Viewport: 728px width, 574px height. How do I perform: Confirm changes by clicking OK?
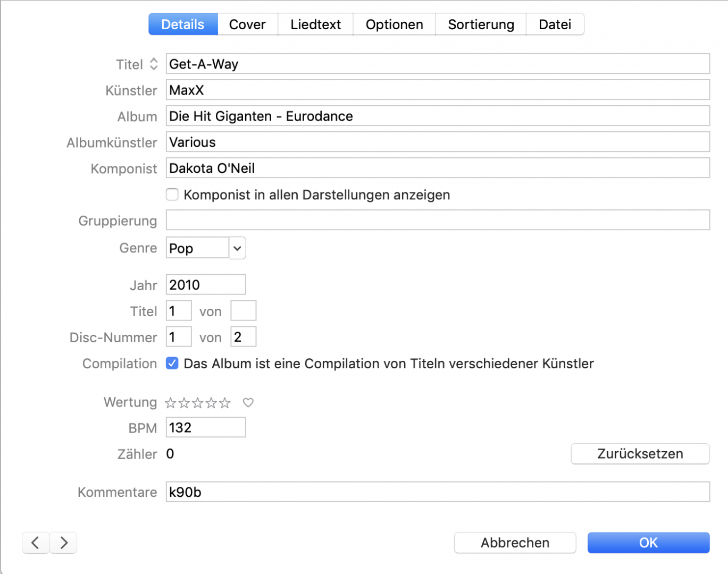point(648,543)
